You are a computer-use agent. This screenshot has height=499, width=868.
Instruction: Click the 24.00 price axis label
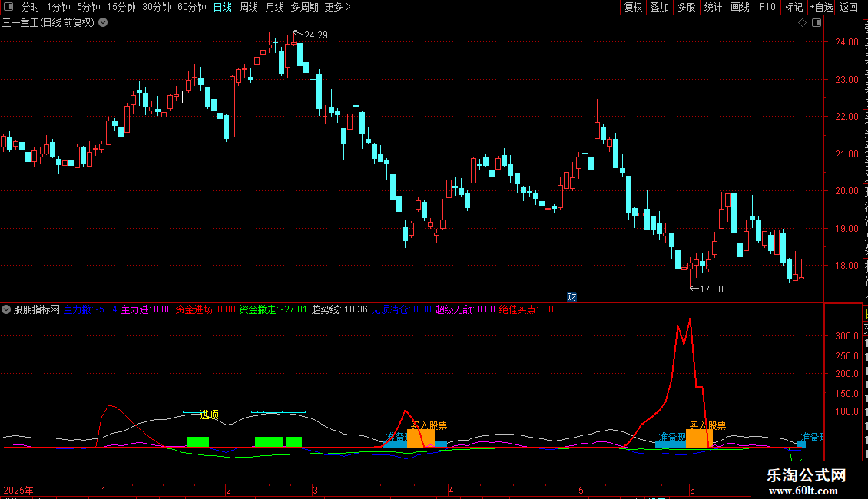pos(846,42)
